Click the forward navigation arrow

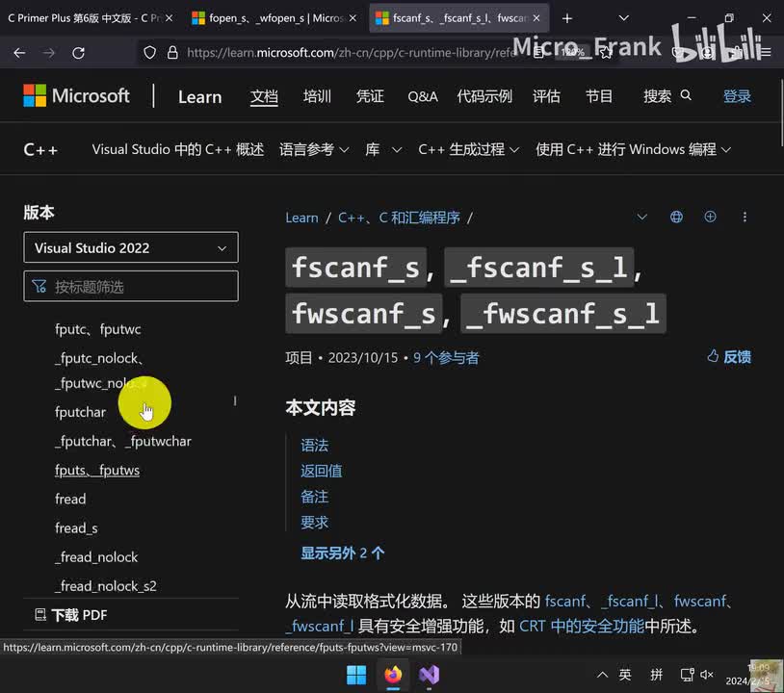(49, 53)
